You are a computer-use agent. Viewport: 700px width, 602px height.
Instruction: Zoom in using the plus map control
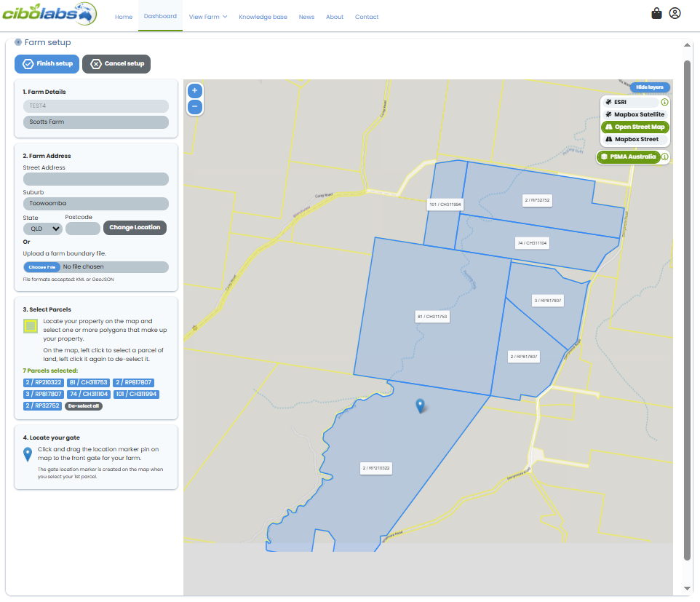(x=194, y=90)
